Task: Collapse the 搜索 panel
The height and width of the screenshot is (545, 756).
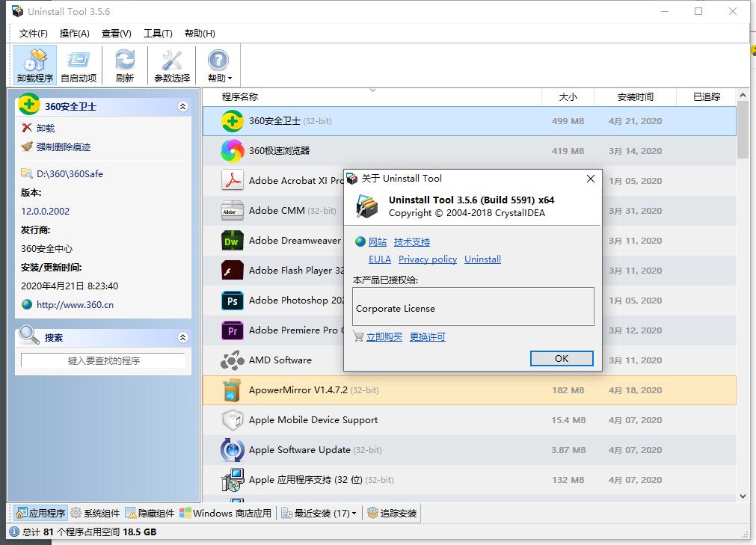Action: coord(182,337)
